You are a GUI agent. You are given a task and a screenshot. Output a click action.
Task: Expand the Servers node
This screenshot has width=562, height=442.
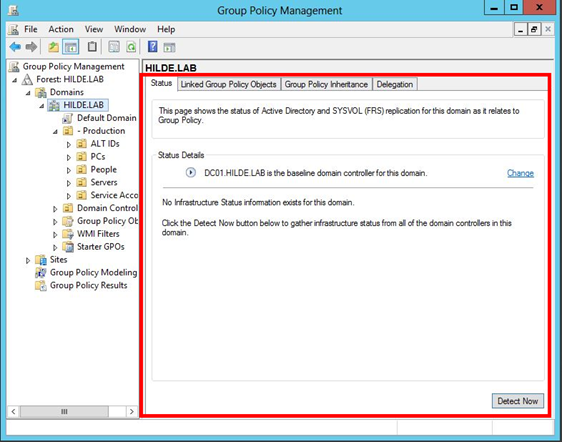(x=69, y=183)
